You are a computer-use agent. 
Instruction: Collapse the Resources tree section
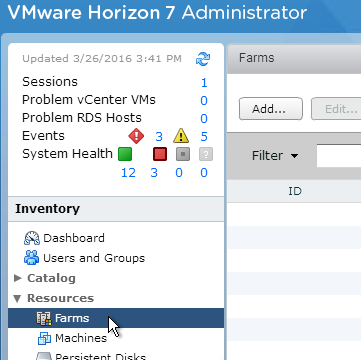point(17,298)
